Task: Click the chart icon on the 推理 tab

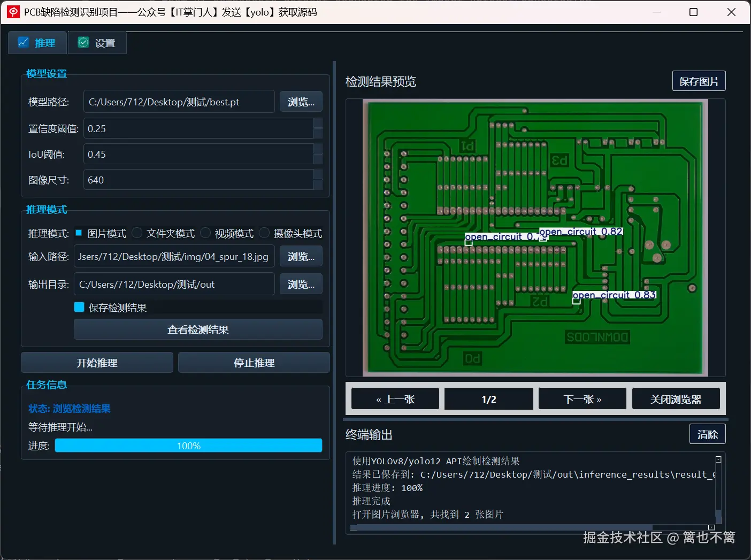Action: (x=23, y=42)
